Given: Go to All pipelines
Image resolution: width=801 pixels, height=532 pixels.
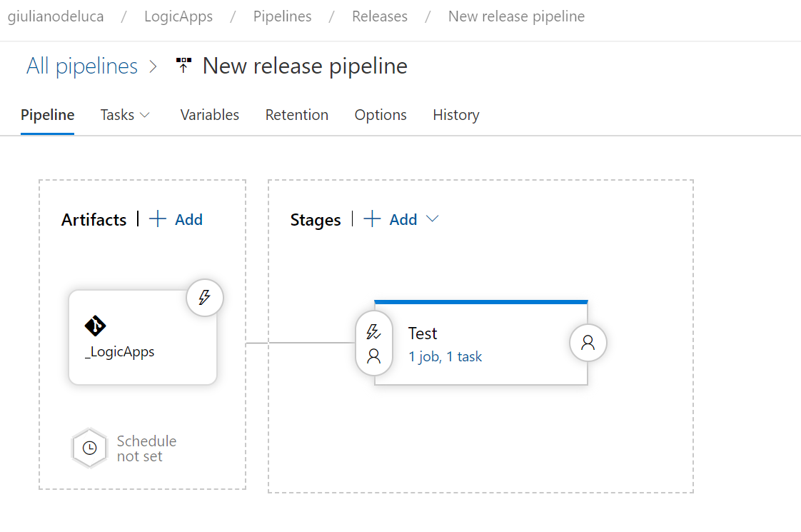Looking at the screenshot, I should click(x=82, y=66).
